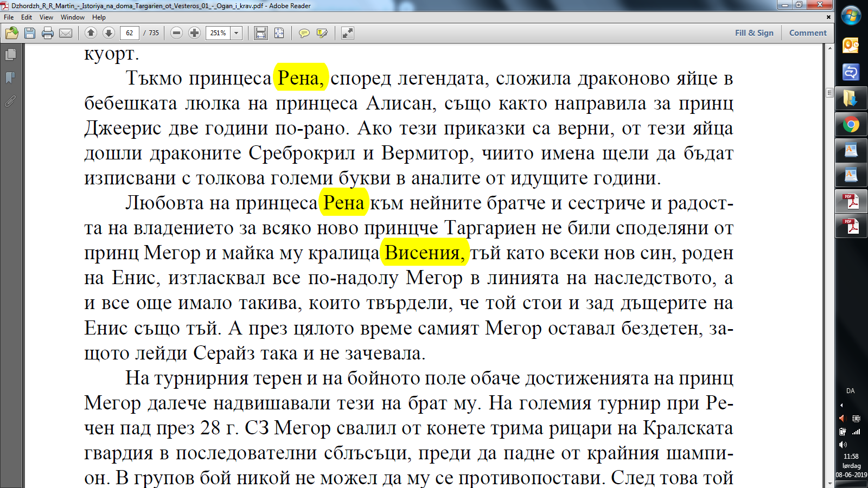Click the word Среброкрил in the text
The width and height of the screenshot is (868, 488).
(303, 153)
